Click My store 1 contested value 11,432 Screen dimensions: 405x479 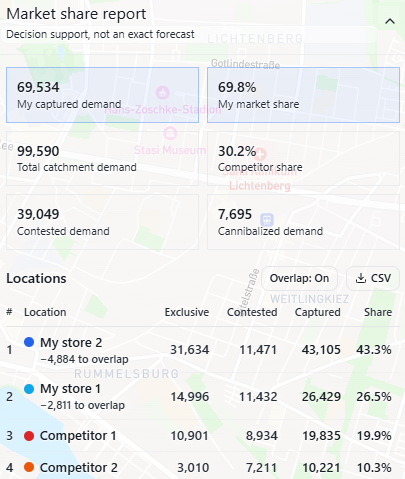coord(258,397)
